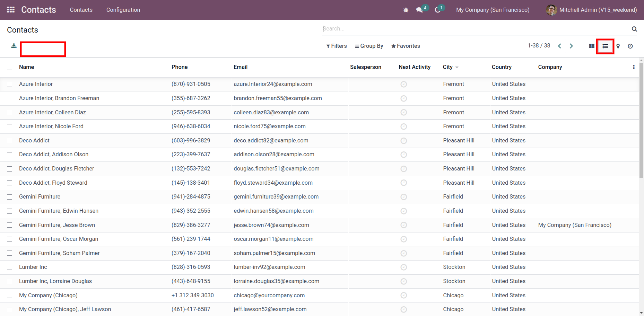Screen dimensions: 644x316
Task: Switch to Activity view
Action: click(x=630, y=46)
